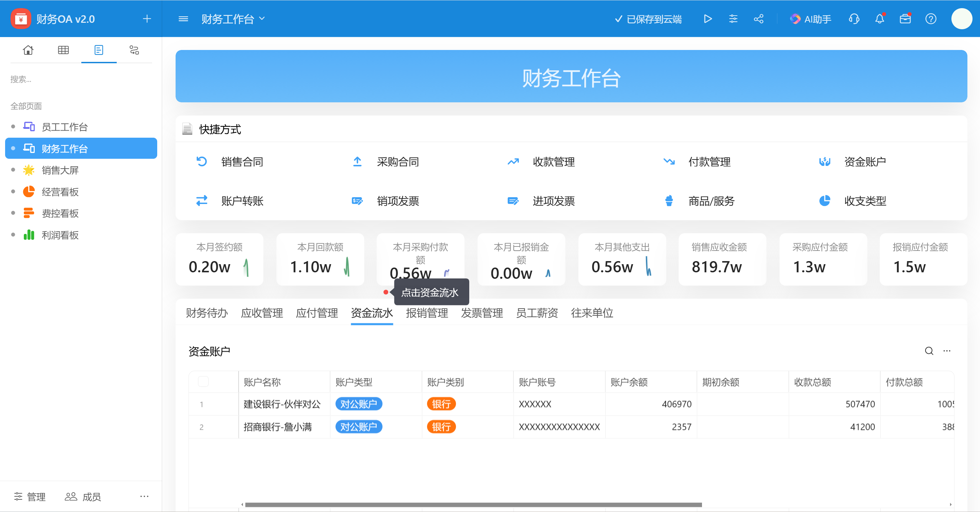Open 经营看板 page in sidebar
This screenshot has height=512, width=980.
point(81,191)
